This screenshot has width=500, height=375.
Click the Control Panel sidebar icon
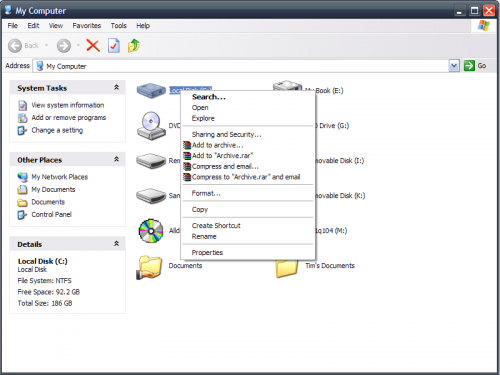(22, 215)
